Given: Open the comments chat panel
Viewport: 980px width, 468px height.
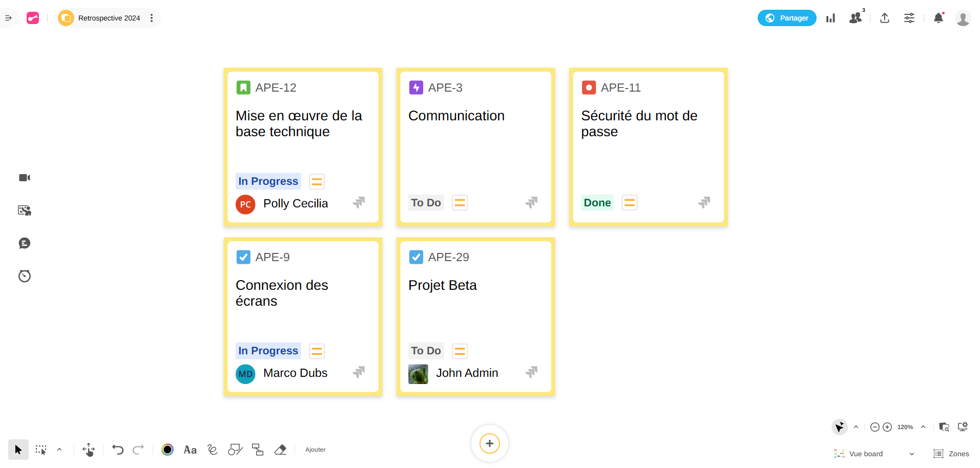Looking at the screenshot, I should pyautogui.click(x=25, y=243).
